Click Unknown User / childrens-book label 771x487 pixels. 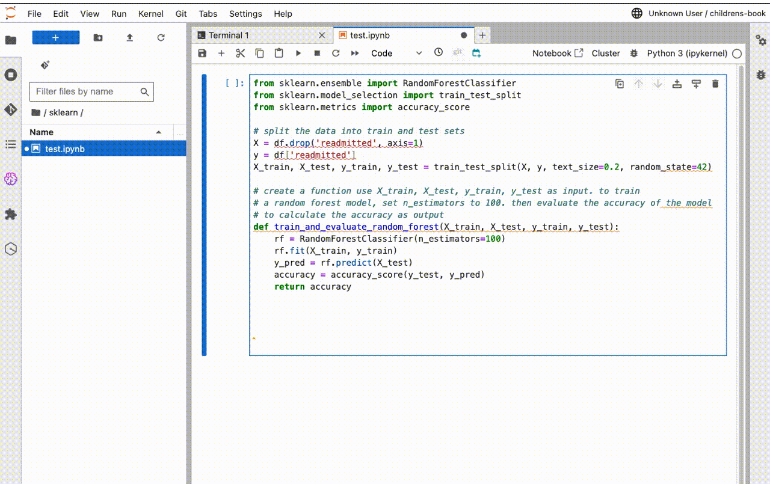click(707, 13)
